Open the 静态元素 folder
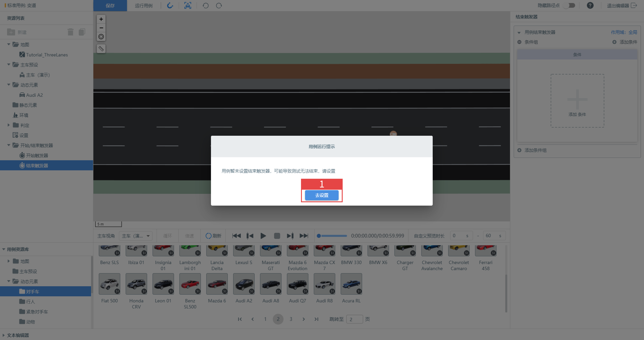 [25, 105]
